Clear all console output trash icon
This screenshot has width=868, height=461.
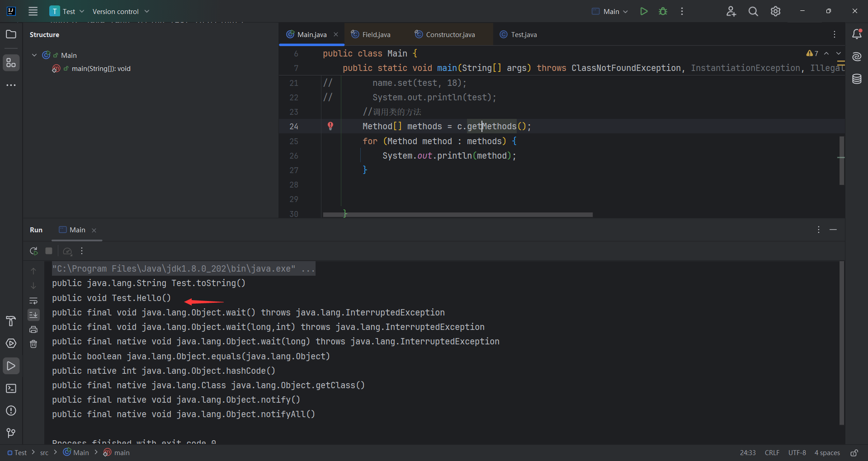pyautogui.click(x=33, y=344)
